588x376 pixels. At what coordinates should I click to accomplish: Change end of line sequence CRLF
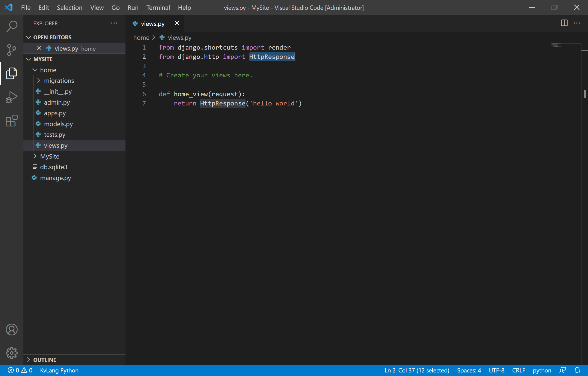point(519,370)
